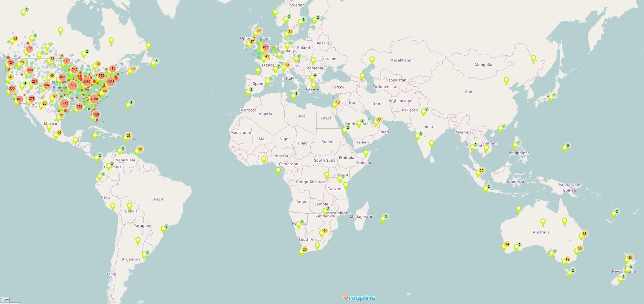Select the 44 cluster in South Africa
The image size is (644, 304).
pyautogui.click(x=325, y=231)
